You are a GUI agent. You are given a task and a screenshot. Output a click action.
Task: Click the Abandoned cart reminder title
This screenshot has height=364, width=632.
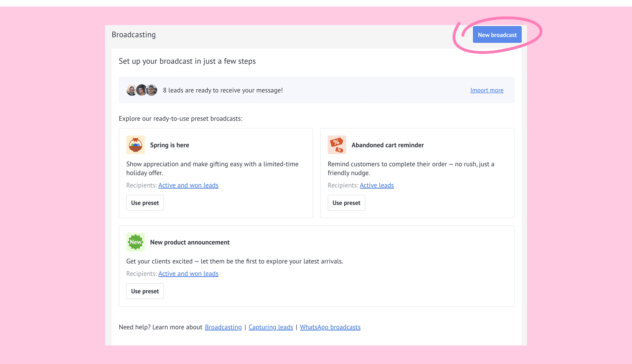[388, 145]
